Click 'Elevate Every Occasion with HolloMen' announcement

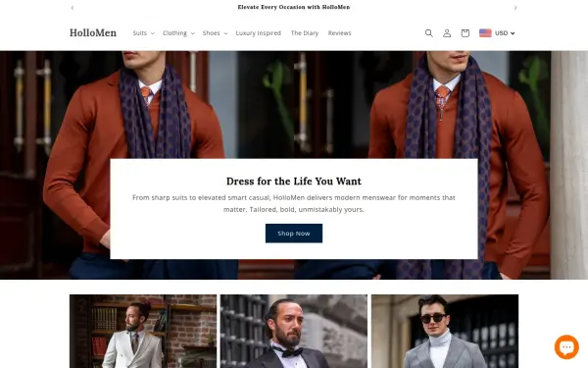point(294,7)
